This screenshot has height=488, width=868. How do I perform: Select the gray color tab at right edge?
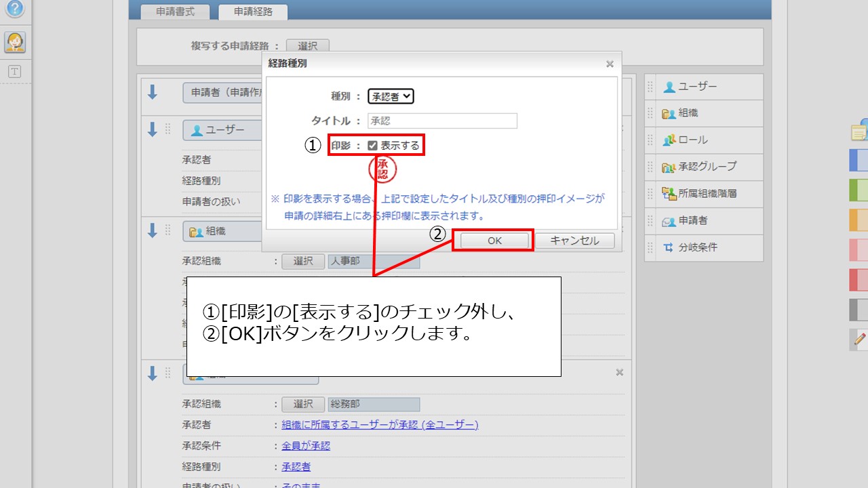(x=859, y=310)
